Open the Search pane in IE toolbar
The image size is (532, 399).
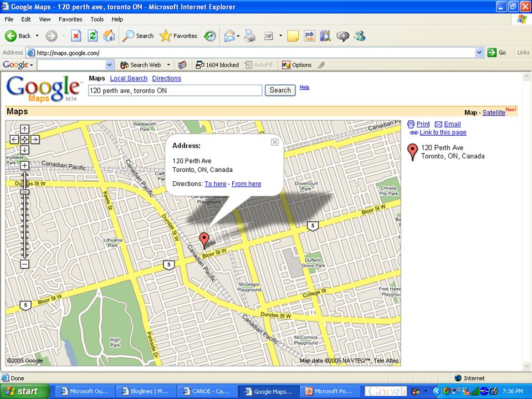click(x=138, y=35)
